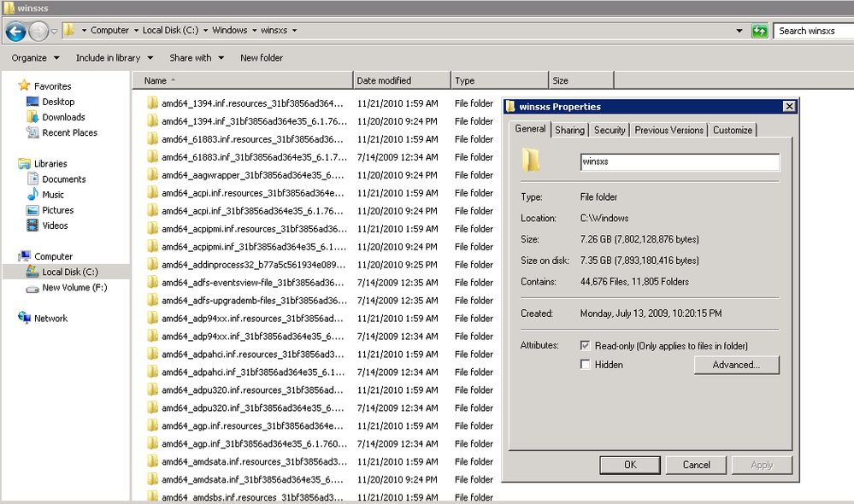Switch to the Customize tab

point(733,130)
